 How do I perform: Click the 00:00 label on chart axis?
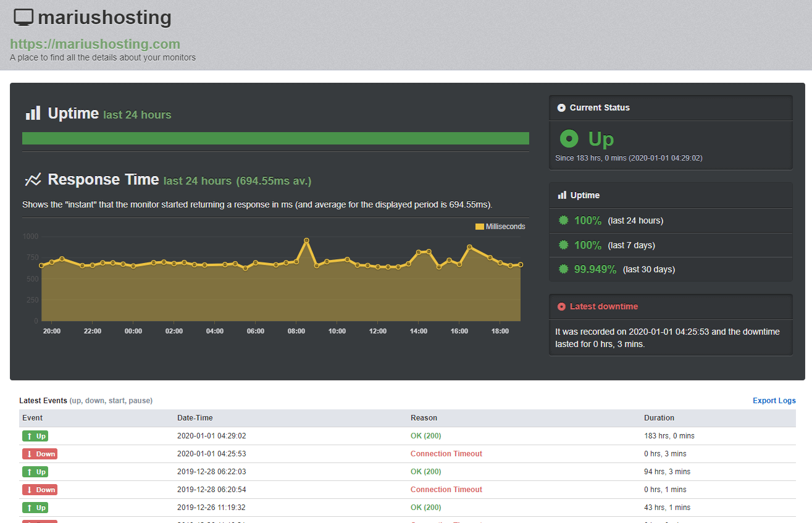[133, 332]
